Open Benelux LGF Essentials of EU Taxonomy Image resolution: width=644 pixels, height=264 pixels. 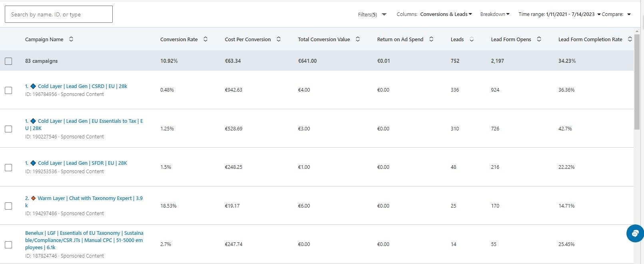[x=84, y=240]
